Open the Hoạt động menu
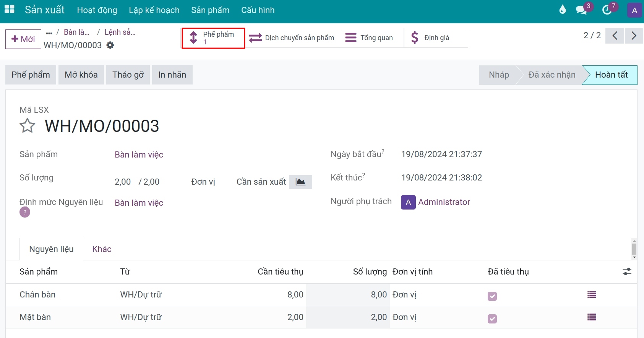 click(97, 10)
